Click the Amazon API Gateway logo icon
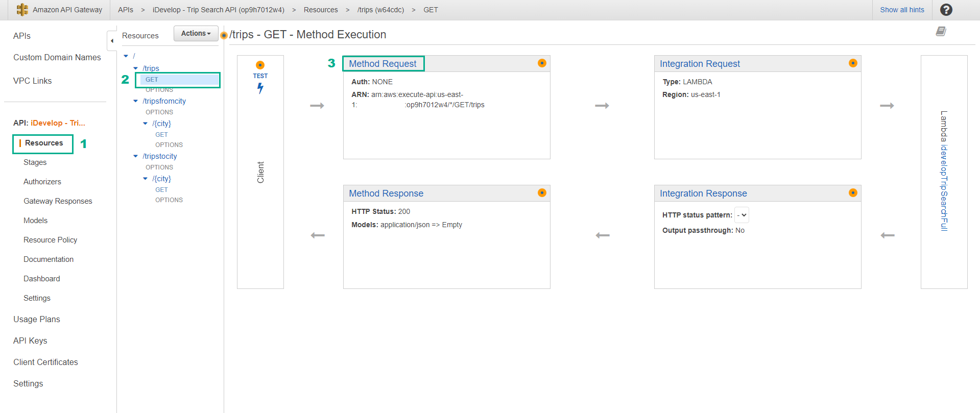This screenshot has width=980, height=413. (x=22, y=10)
